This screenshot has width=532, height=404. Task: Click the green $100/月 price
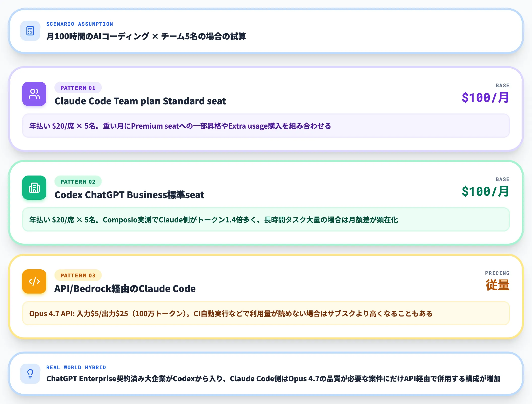(x=485, y=191)
